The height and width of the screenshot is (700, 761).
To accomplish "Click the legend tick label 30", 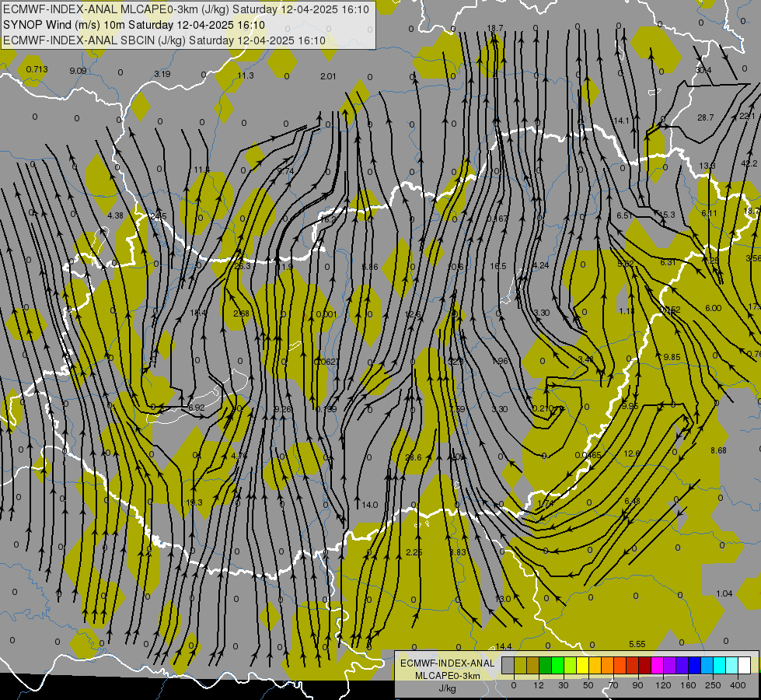I will click(x=564, y=685).
